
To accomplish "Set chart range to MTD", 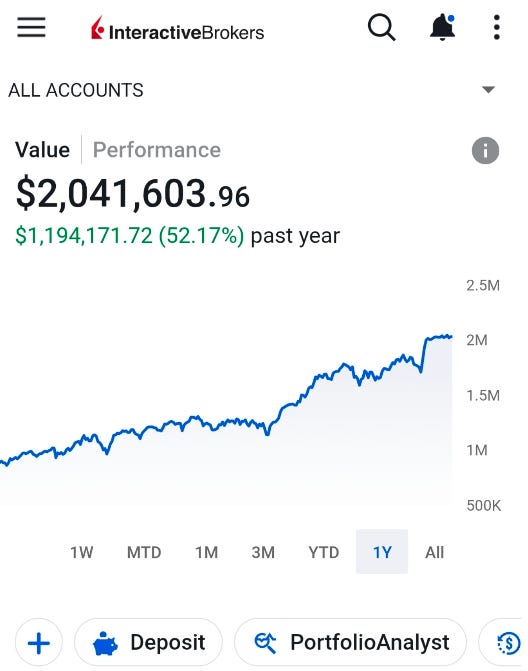I will pyautogui.click(x=144, y=552).
